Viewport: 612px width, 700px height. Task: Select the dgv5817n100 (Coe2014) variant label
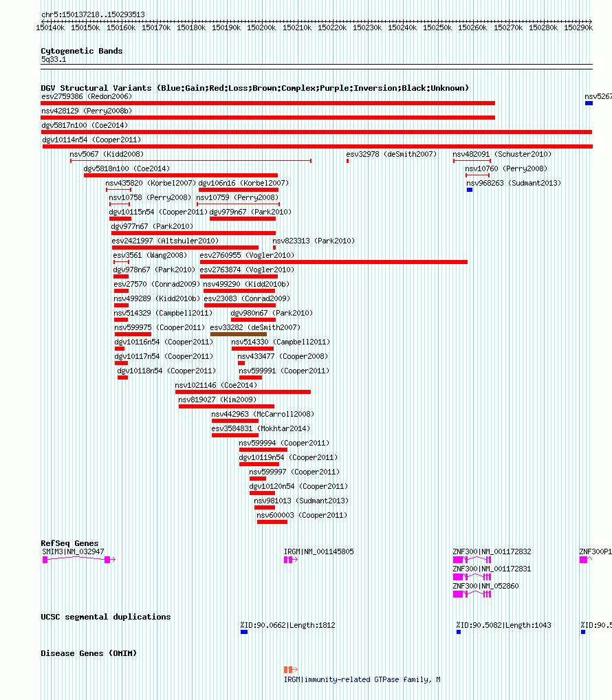85,125
